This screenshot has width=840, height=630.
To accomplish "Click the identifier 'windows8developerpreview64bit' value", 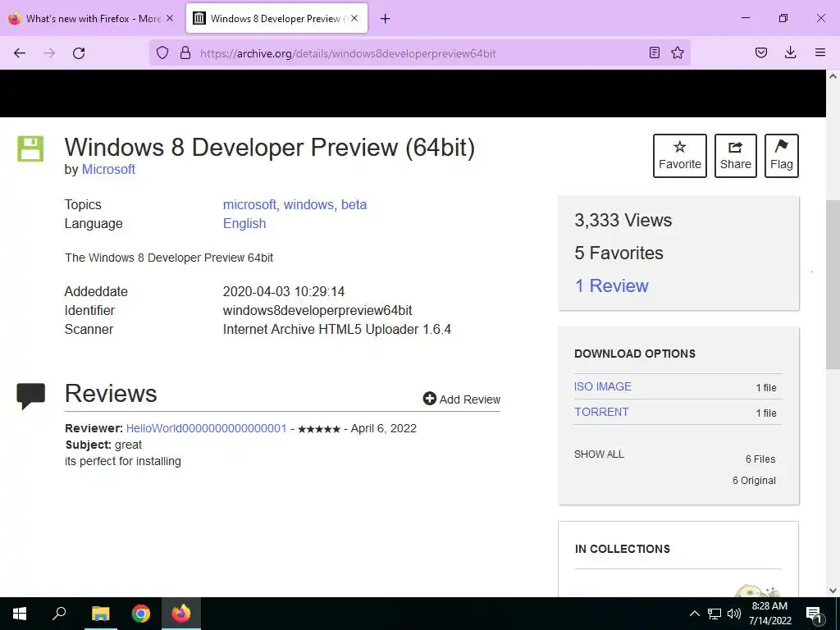I will pyautogui.click(x=317, y=311).
